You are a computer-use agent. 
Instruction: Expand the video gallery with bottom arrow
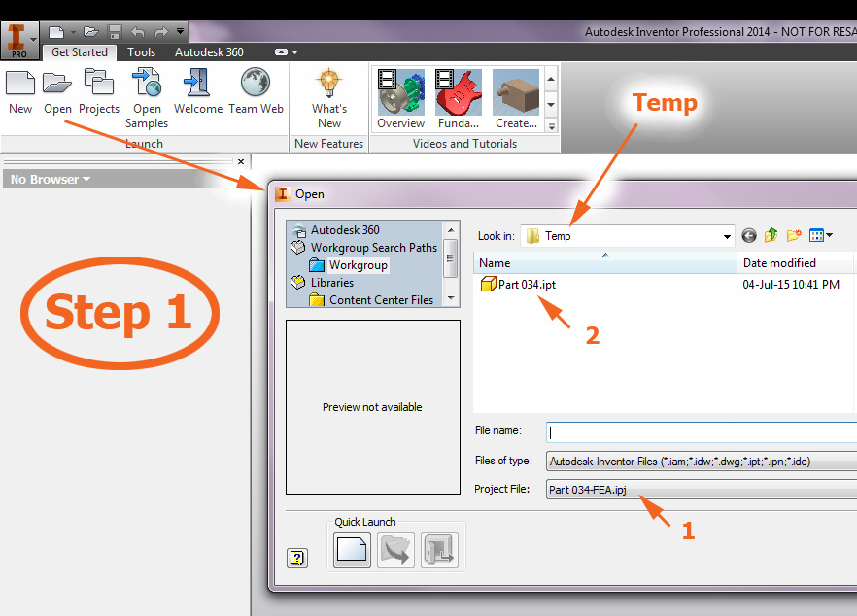(552, 126)
